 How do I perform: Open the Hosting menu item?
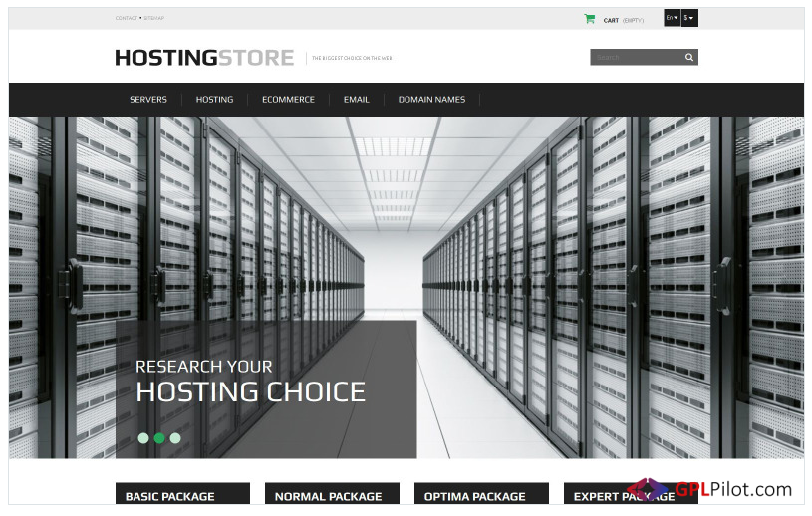(x=214, y=100)
